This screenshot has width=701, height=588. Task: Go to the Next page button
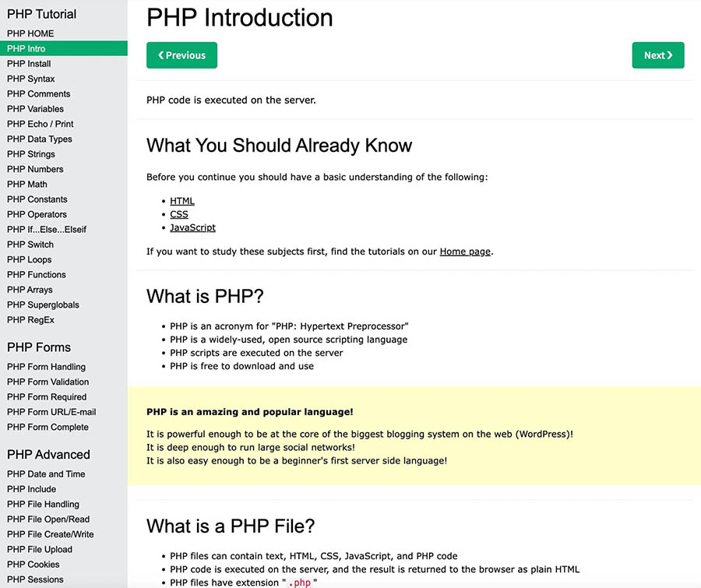point(658,55)
